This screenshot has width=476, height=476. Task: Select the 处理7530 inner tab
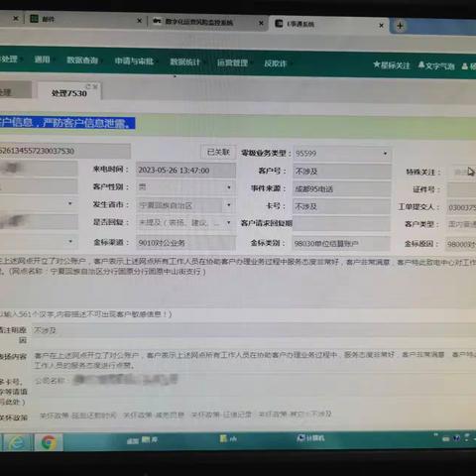point(69,91)
